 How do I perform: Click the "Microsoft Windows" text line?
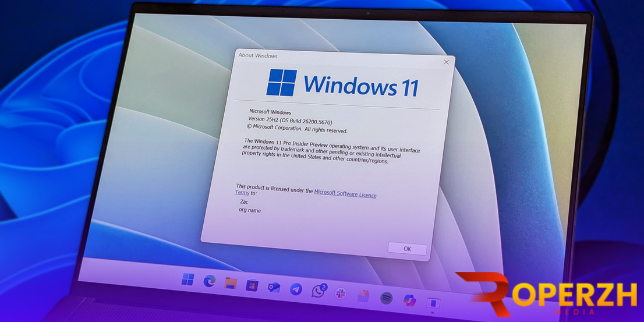click(270, 112)
